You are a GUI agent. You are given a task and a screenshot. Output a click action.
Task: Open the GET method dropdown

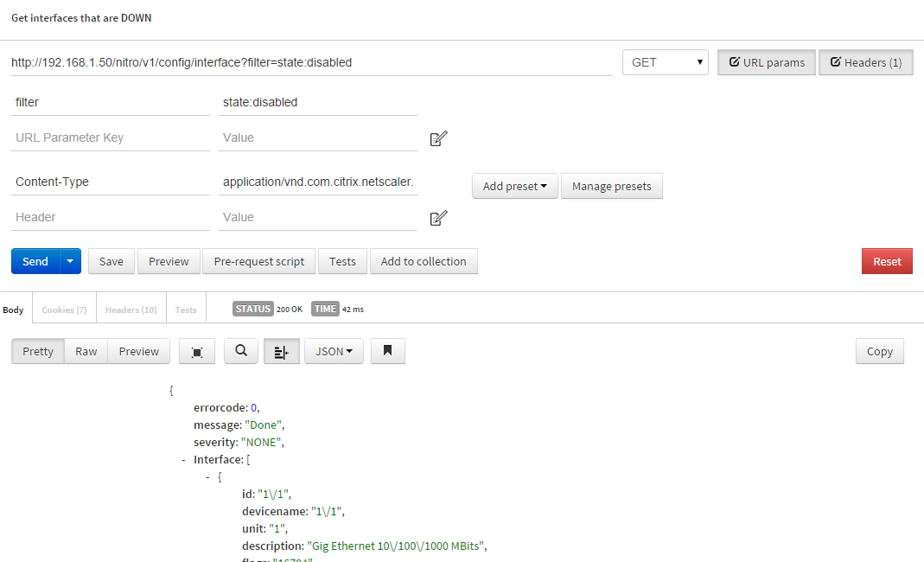(x=665, y=62)
